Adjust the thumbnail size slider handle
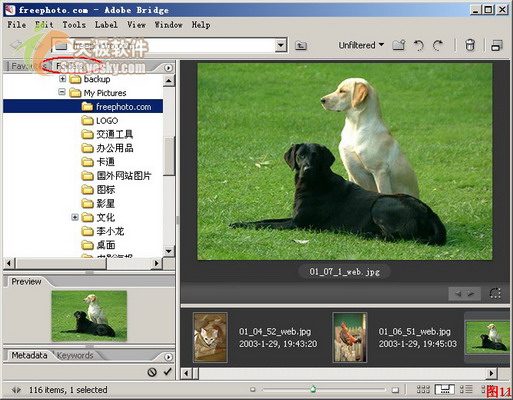 click(313, 389)
